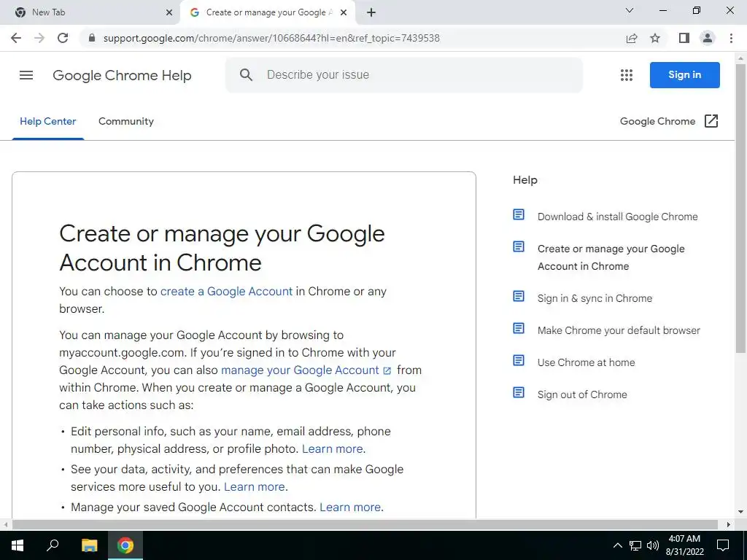Click the Google Chrome external link icon

click(x=711, y=121)
